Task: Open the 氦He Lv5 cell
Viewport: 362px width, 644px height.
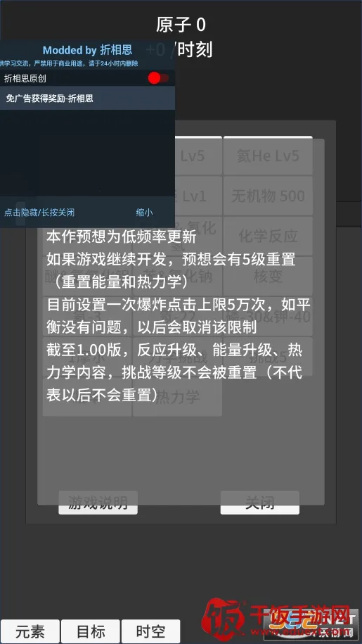Action: [268, 156]
